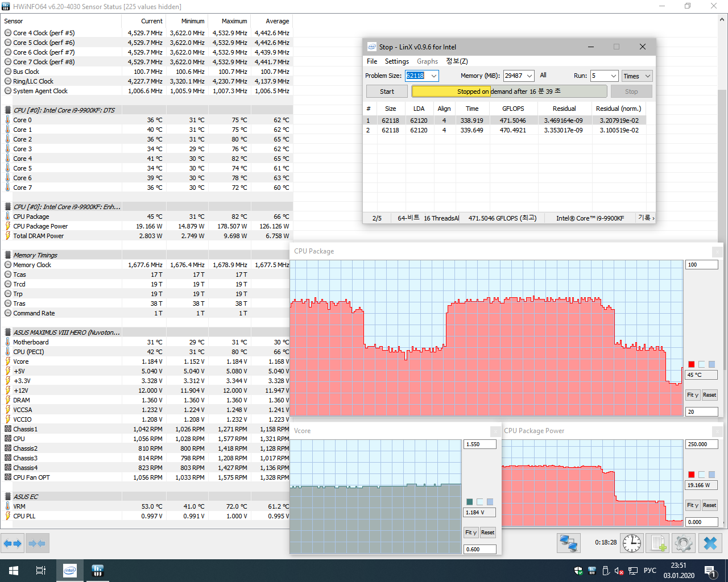This screenshot has width=728, height=582.
Task: Click Reset on the Vcore graph
Action: click(487, 533)
